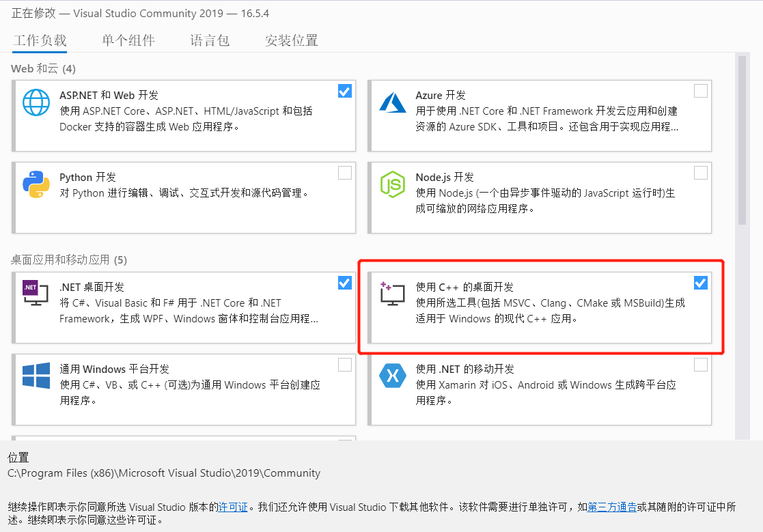The height and width of the screenshot is (532, 763).
Task: Enable 使用 .NET 的移动开发 checkbox
Action: click(x=701, y=365)
